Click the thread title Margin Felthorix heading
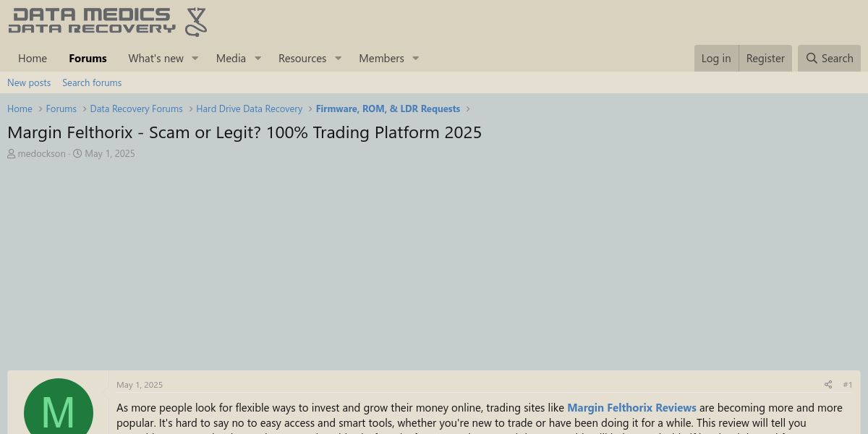 pyautogui.click(x=244, y=132)
